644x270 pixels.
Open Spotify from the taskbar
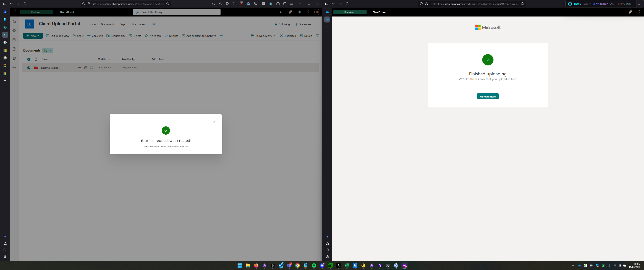314,265
